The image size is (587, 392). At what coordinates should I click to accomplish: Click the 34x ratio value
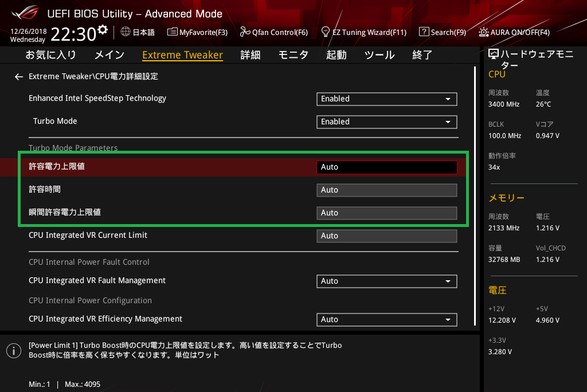click(494, 167)
